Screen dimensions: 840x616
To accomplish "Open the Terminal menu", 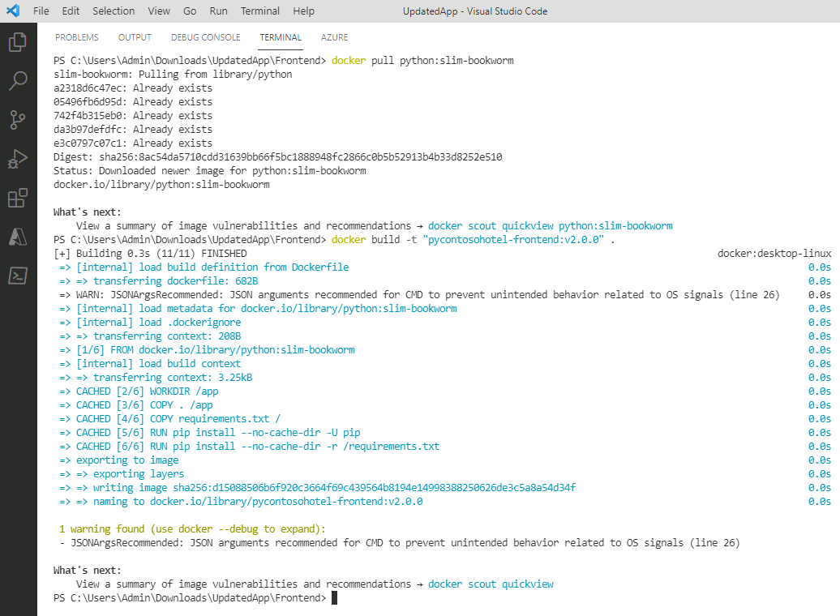I will (x=259, y=11).
